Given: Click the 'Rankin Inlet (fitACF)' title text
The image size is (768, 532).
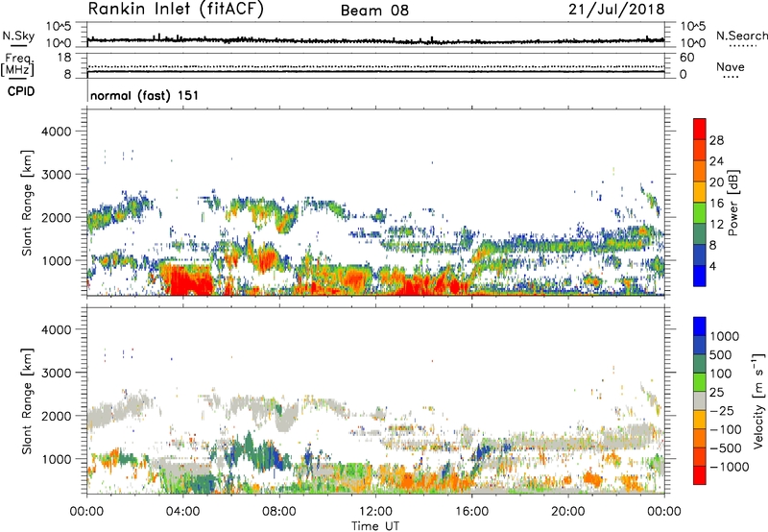Looking at the screenshot, I should (x=176, y=10).
